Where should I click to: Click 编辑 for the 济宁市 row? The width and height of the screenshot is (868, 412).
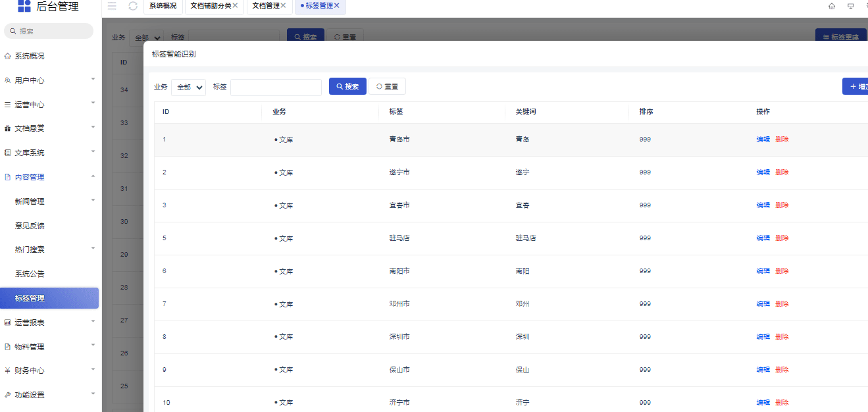763,403
